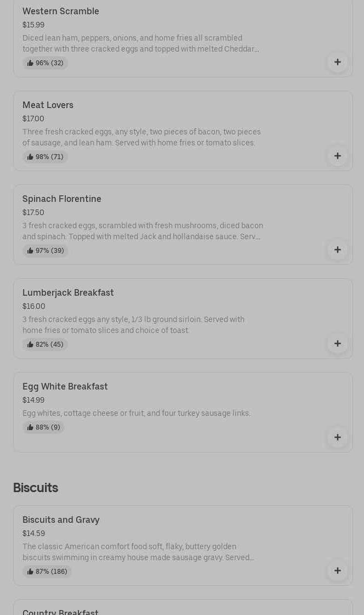Click the 98% (71) rating badge
This screenshot has width=364, height=615.
point(45,157)
